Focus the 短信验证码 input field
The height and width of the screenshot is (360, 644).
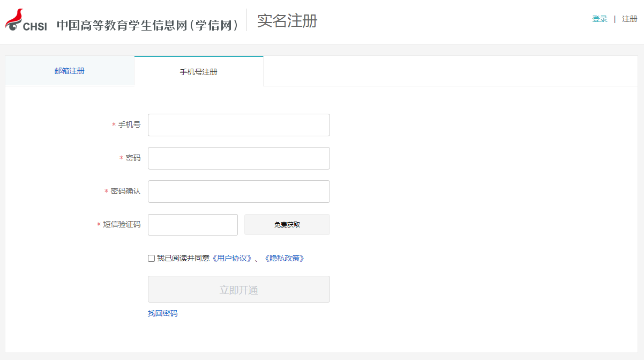(193, 225)
